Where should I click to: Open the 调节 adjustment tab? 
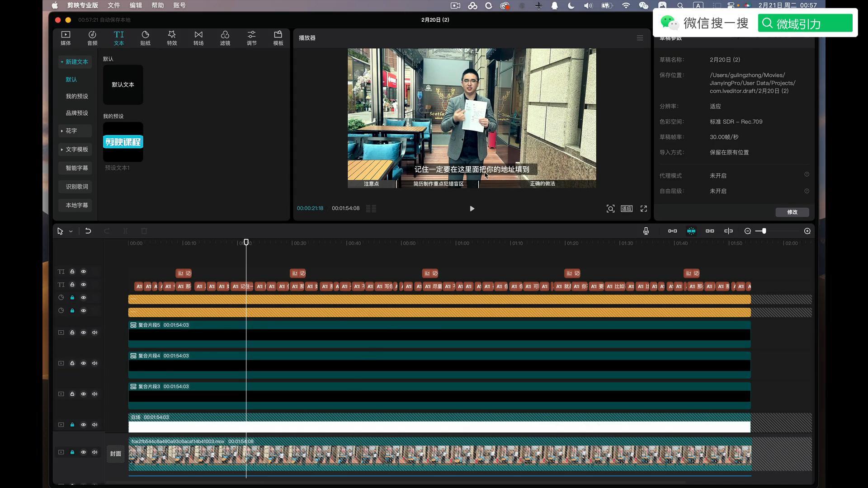[x=252, y=38]
